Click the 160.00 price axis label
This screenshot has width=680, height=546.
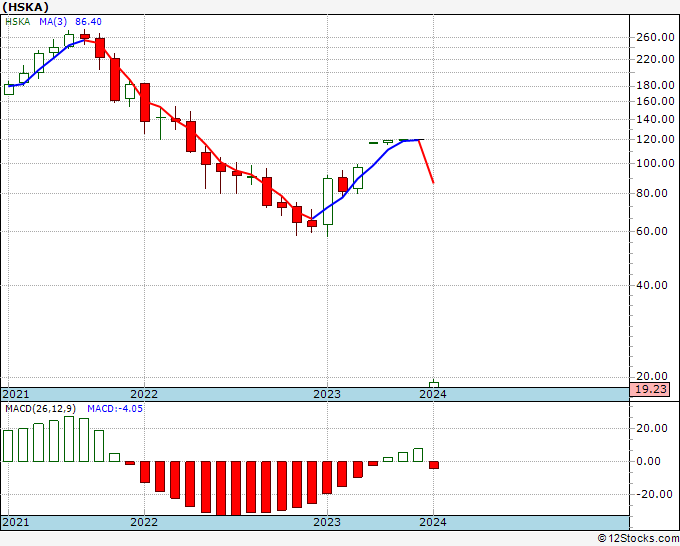(655, 101)
